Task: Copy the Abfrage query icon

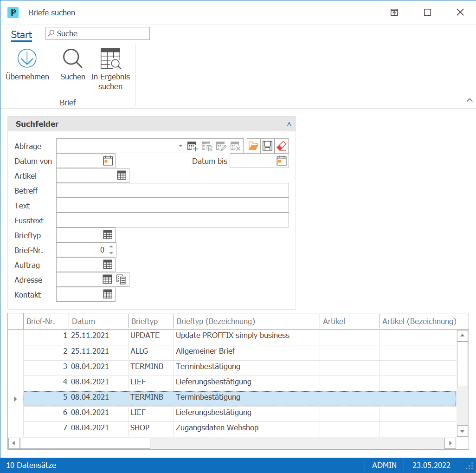Action: 207,146
